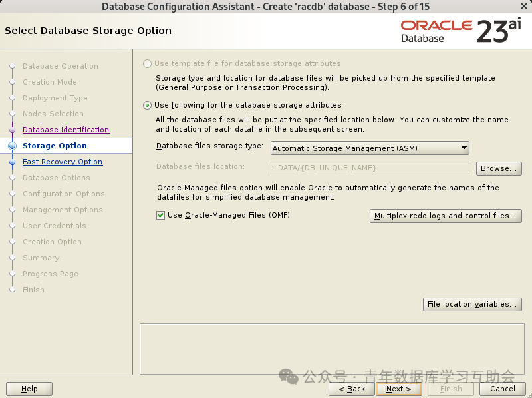The width and height of the screenshot is (532, 398).
Task: Open Multiplex redo logs and control files
Action: [x=446, y=216]
